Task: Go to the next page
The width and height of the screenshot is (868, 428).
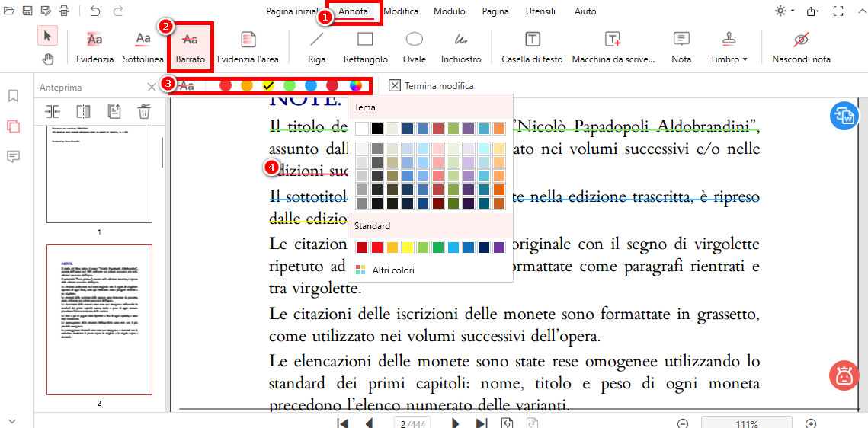Action: pos(456,423)
